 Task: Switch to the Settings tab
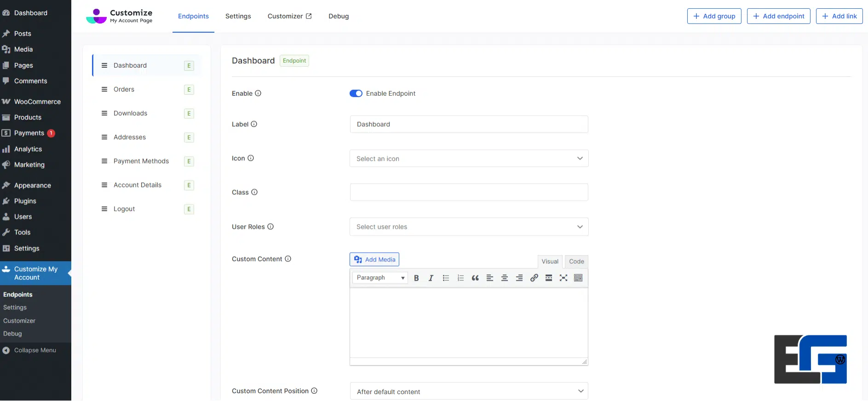(x=238, y=16)
